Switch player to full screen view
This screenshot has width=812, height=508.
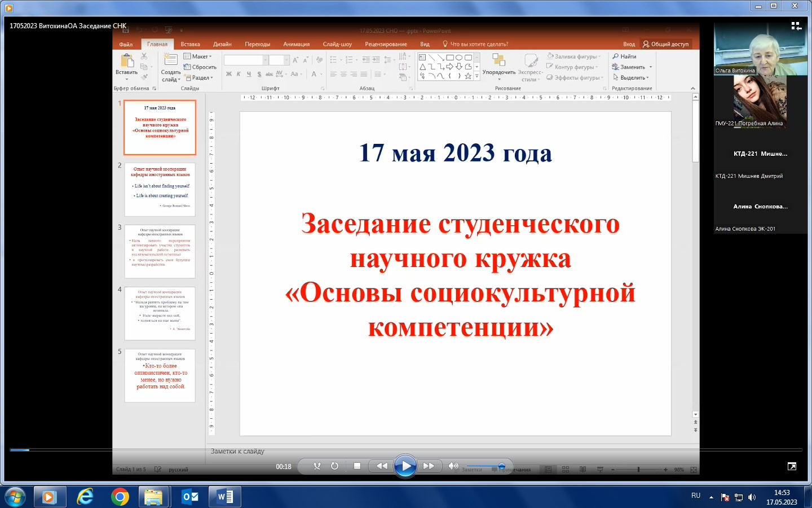pos(792,466)
